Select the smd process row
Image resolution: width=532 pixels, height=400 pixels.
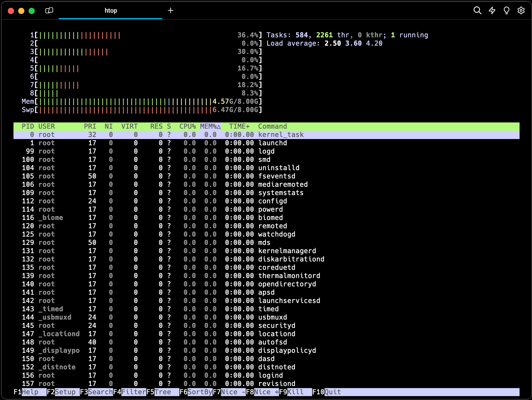(267, 160)
